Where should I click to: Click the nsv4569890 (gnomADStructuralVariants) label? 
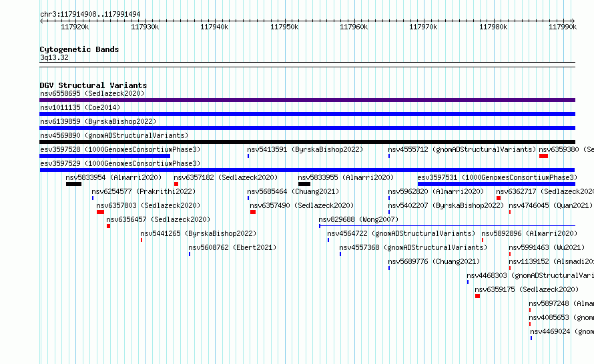(114, 135)
